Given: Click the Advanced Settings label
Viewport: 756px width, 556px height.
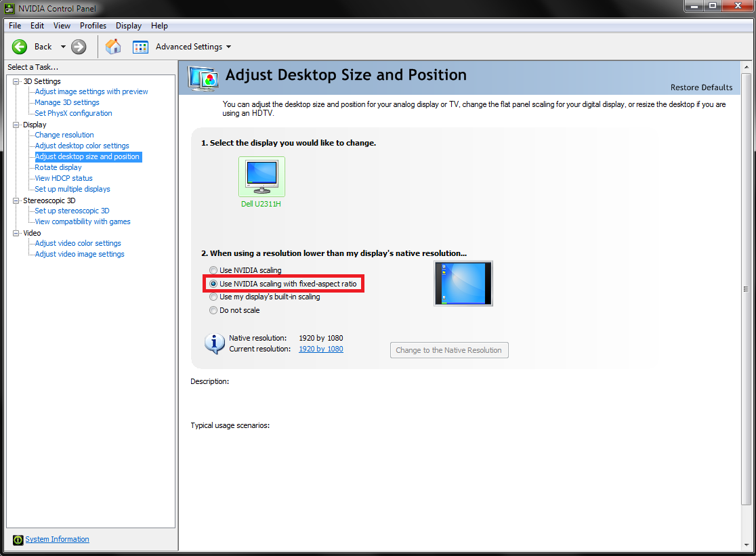Looking at the screenshot, I should [x=189, y=47].
